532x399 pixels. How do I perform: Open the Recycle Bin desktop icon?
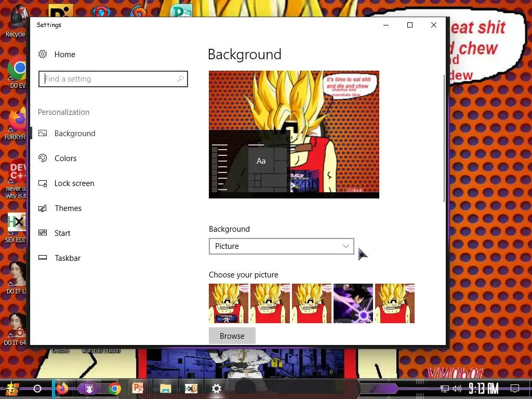pos(16,21)
